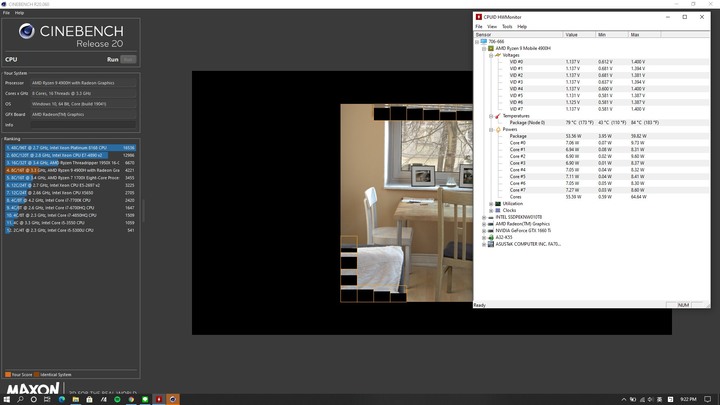Open taskbar search magnifier
Image resolution: width=720 pixels, height=405 pixels.
(x=20, y=399)
